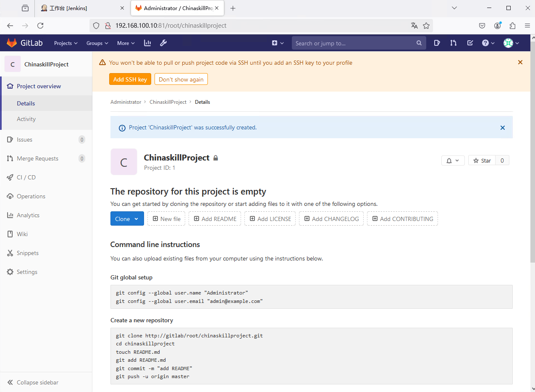Close the project created success alert
Image resolution: width=535 pixels, height=392 pixels.
(502, 128)
